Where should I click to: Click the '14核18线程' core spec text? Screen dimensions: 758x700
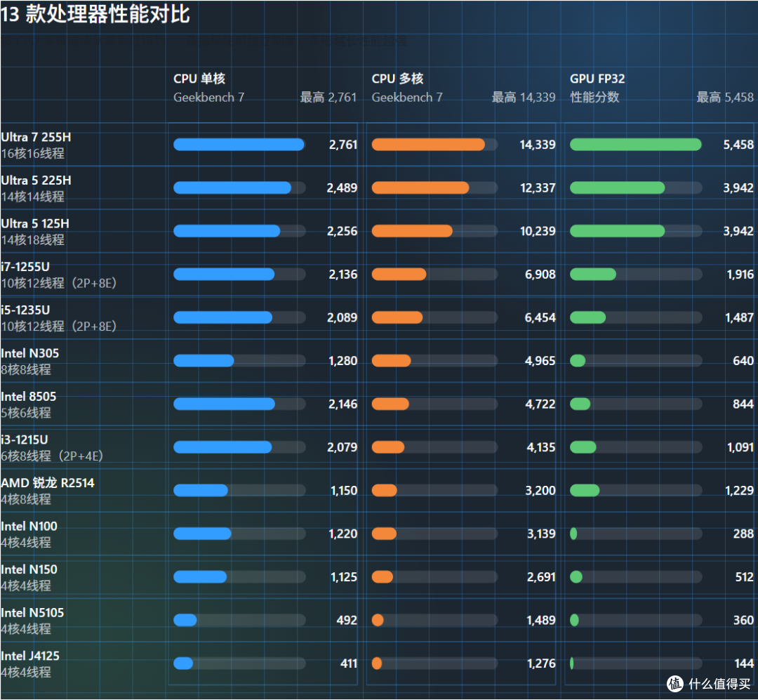pyautogui.click(x=32, y=240)
